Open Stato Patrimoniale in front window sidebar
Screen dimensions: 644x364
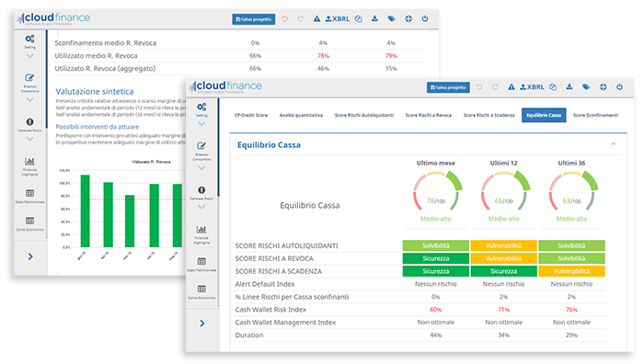point(201,265)
